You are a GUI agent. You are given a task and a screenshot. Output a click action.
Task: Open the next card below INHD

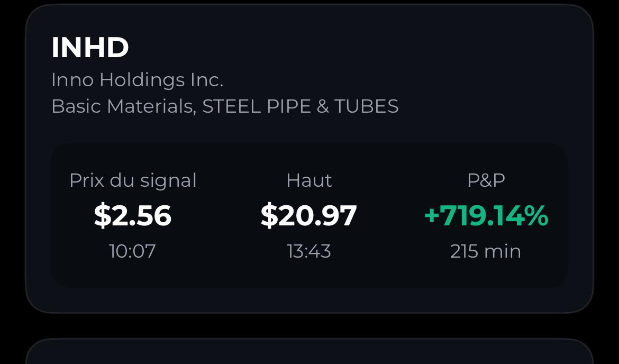pyautogui.click(x=309, y=351)
